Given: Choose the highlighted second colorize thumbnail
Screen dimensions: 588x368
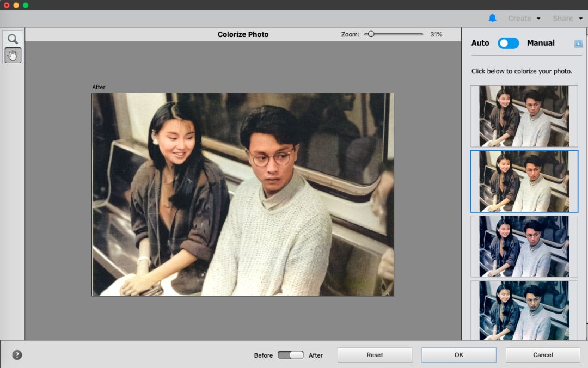Looking at the screenshot, I should pos(524,181).
